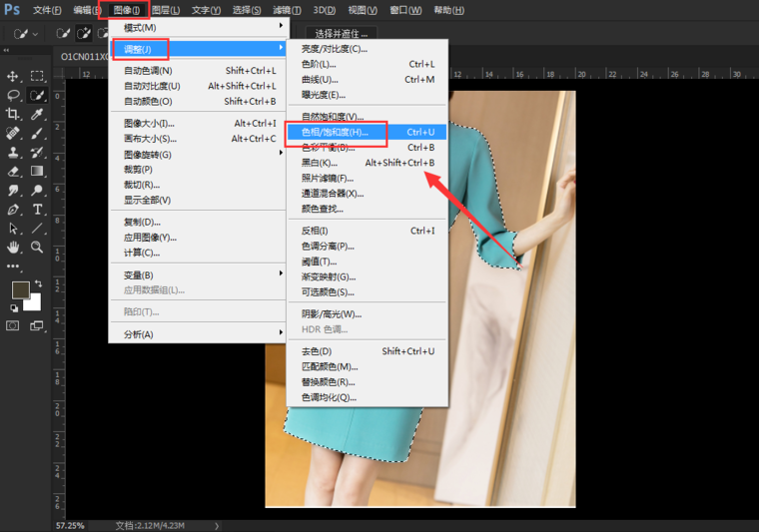This screenshot has width=759, height=532.
Task: Choose 黑白(K) adjustment
Action: point(367,163)
